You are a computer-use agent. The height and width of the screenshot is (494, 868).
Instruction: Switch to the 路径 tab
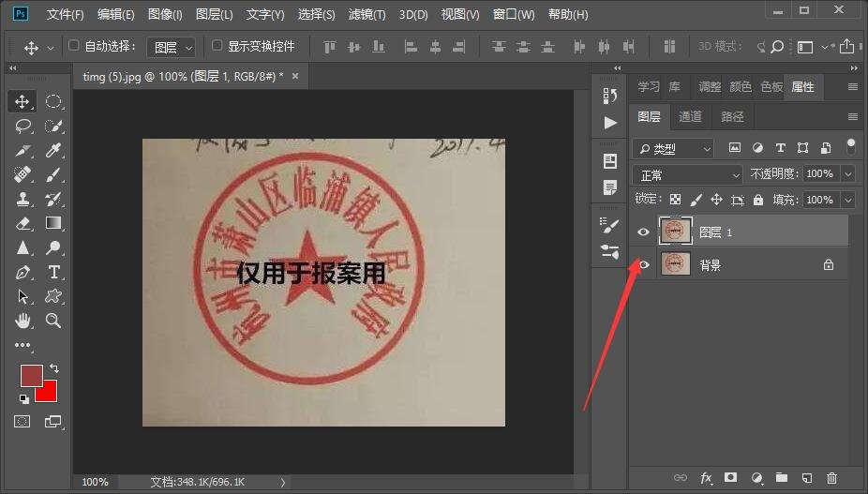pyautogui.click(x=732, y=116)
